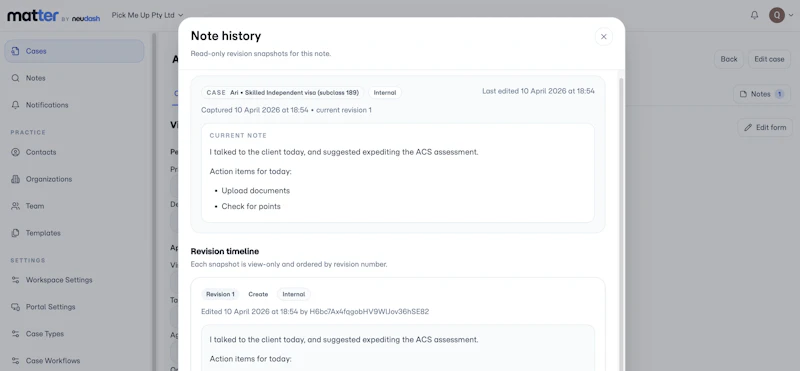Open Contacts page

click(x=74, y=152)
